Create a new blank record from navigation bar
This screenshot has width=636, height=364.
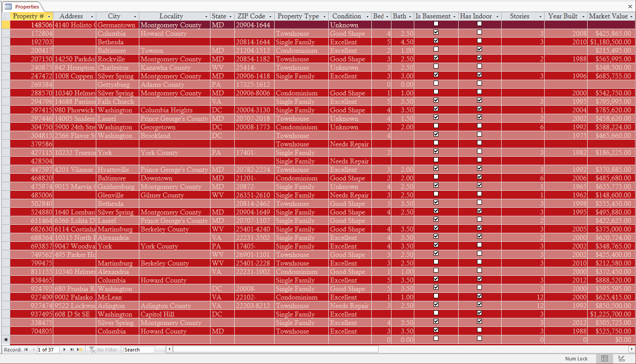[80, 350]
